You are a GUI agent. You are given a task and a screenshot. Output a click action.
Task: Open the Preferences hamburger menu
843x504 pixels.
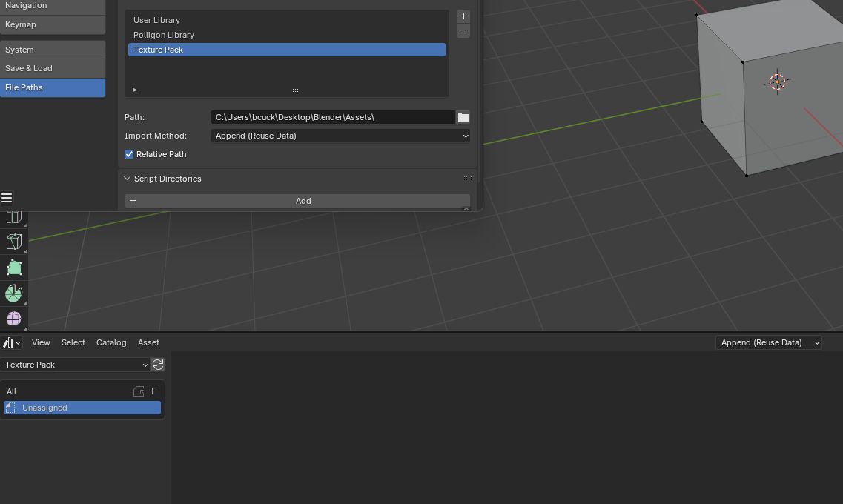pos(7,199)
